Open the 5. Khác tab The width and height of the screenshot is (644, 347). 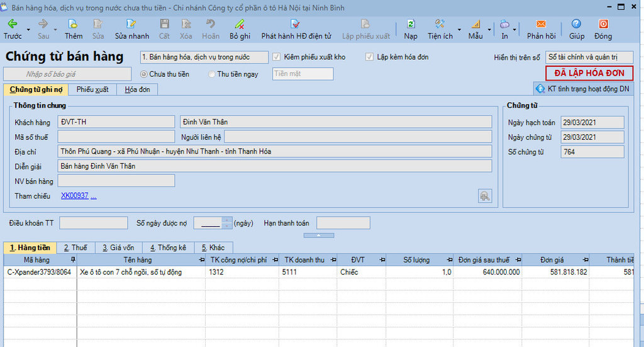point(213,247)
